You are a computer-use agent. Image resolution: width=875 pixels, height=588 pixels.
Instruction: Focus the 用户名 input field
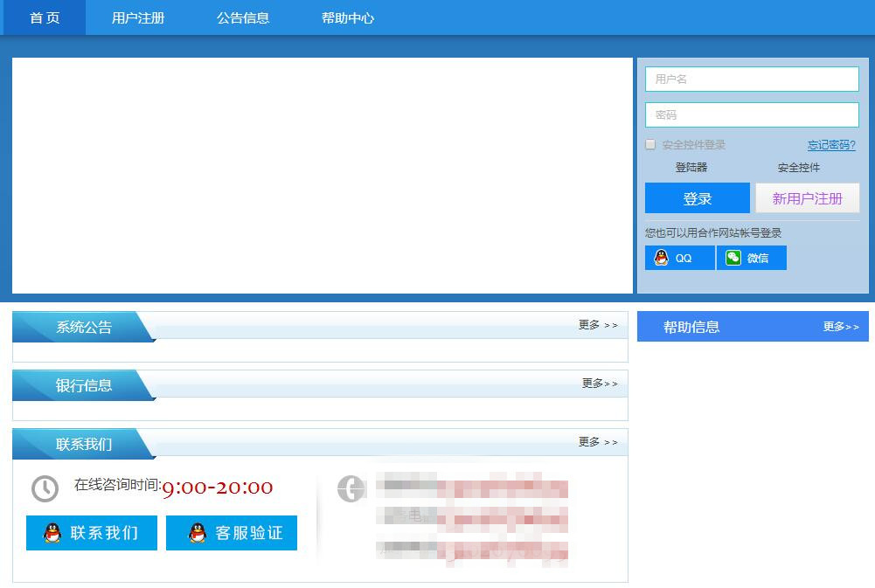click(x=752, y=79)
